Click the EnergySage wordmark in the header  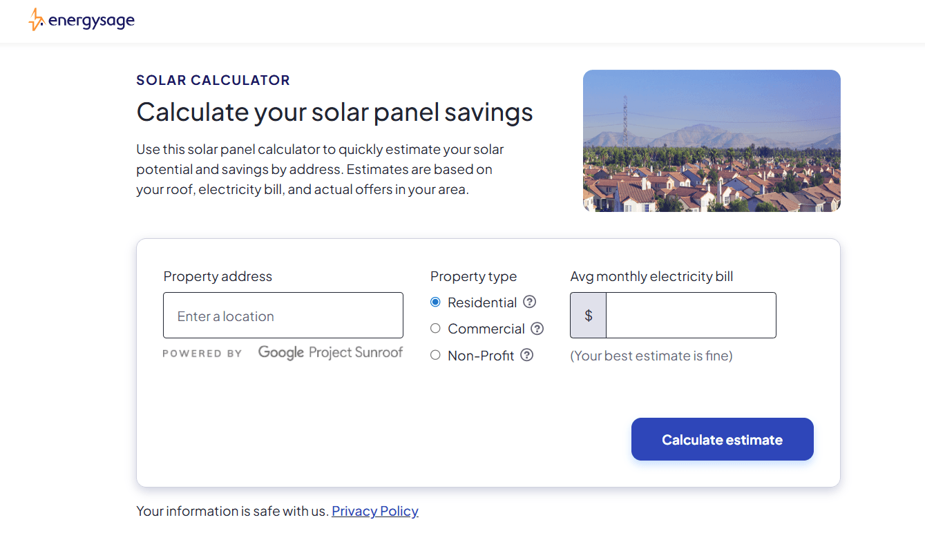click(x=92, y=20)
